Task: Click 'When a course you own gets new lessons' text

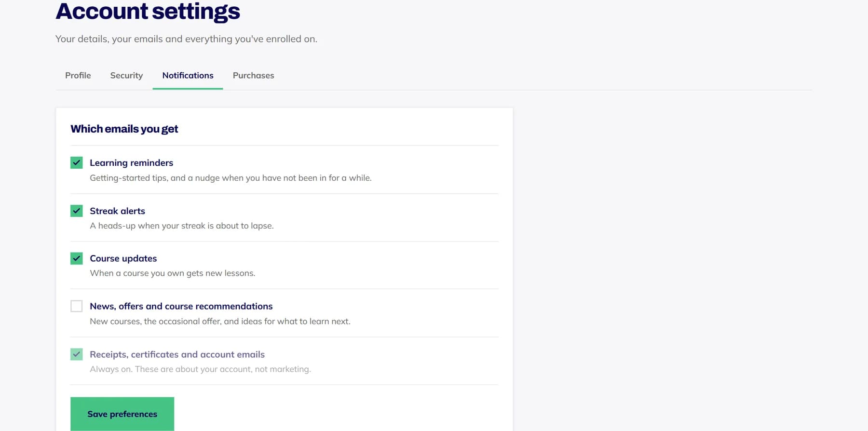Action: pyautogui.click(x=172, y=273)
